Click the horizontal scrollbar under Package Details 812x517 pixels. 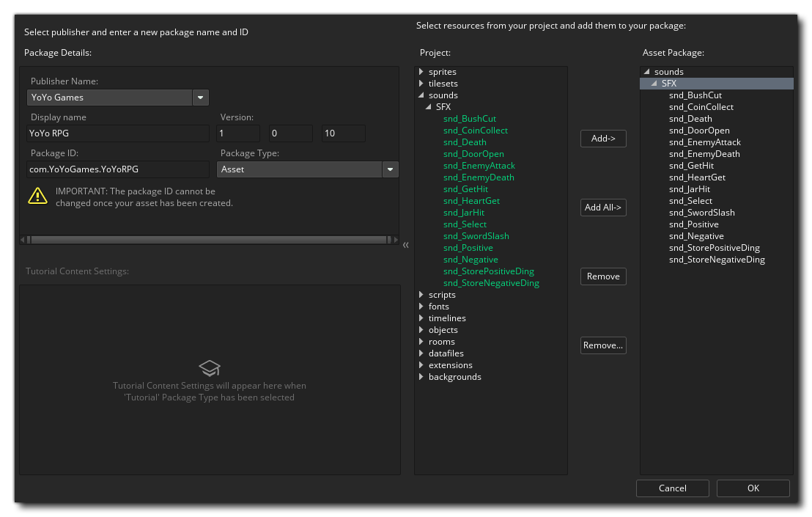[209, 240]
